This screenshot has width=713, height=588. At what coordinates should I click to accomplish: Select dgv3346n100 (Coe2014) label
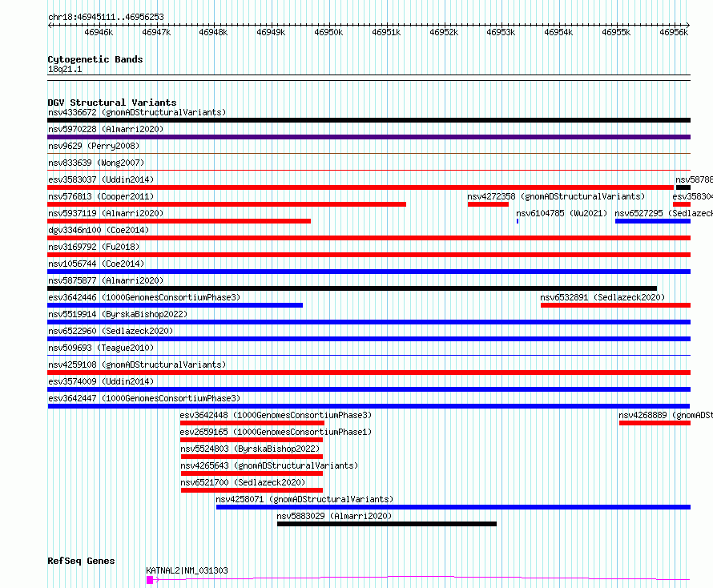pyautogui.click(x=99, y=230)
